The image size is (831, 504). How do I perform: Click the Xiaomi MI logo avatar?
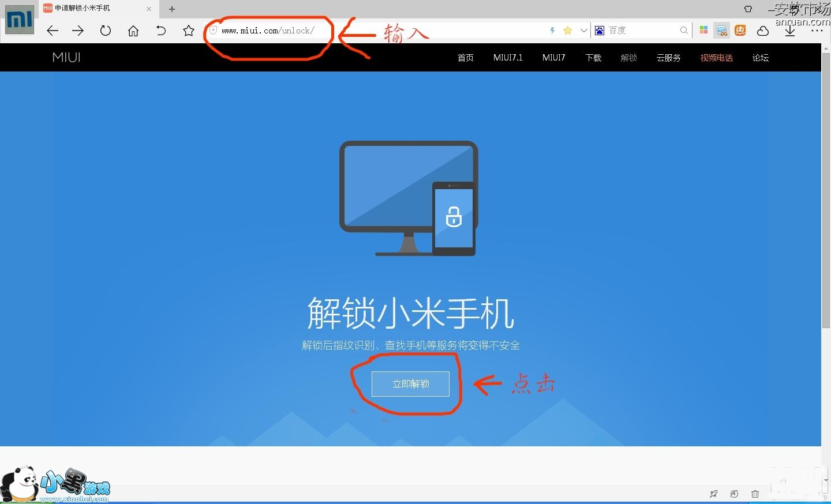(19, 19)
